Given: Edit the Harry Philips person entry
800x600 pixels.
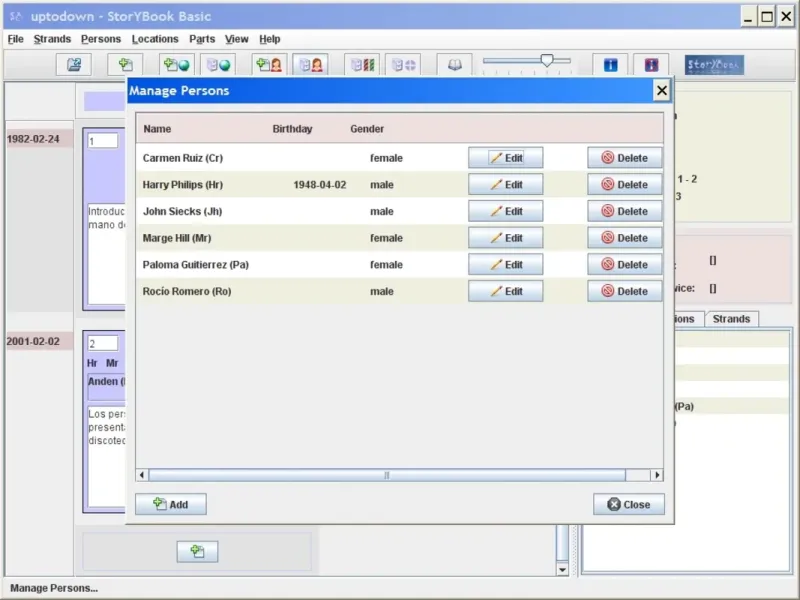Looking at the screenshot, I should coord(506,185).
